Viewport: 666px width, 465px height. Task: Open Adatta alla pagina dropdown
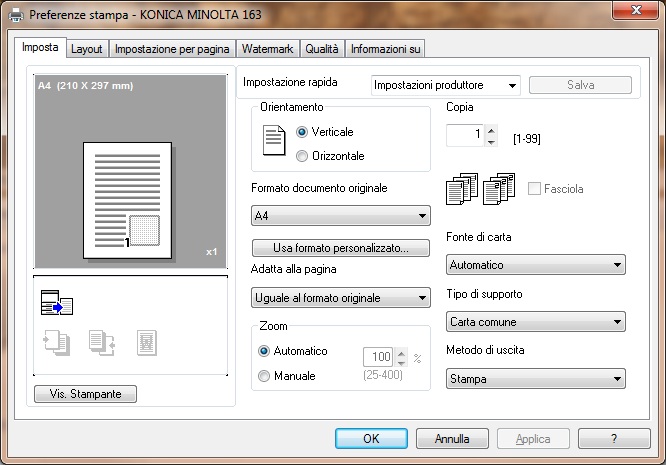[x=341, y=298]
